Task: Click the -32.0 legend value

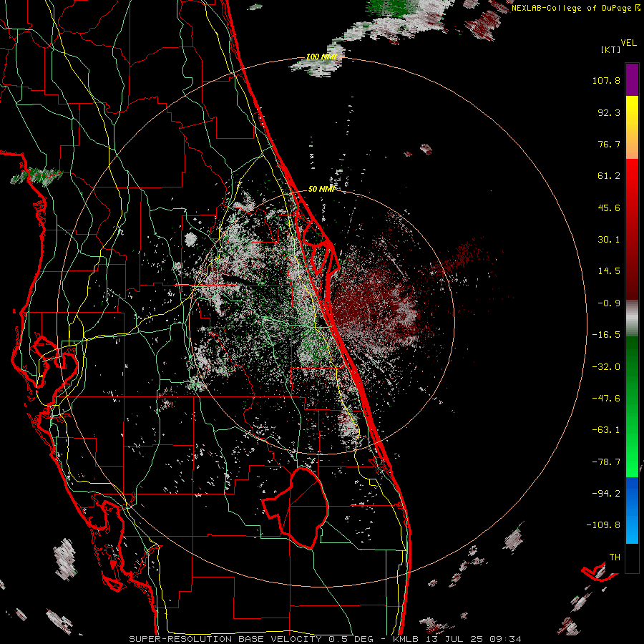Action: 606,367
